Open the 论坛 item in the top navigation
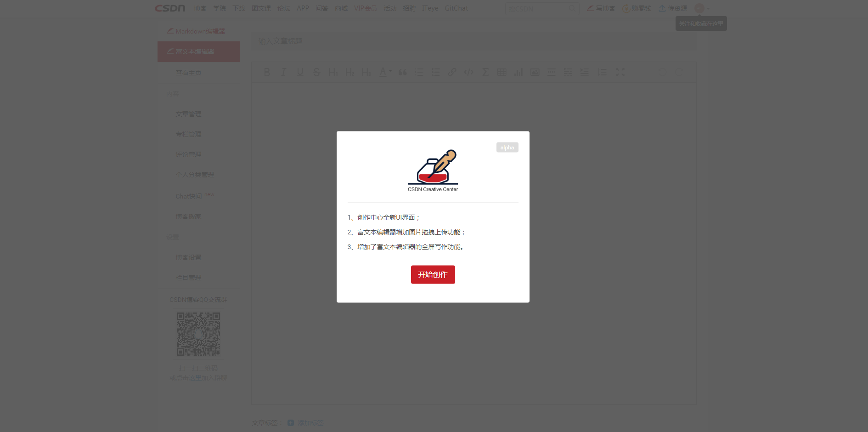The height and width of the screenshot is (432, 868). pyautogui.click(x=283, y=8)
